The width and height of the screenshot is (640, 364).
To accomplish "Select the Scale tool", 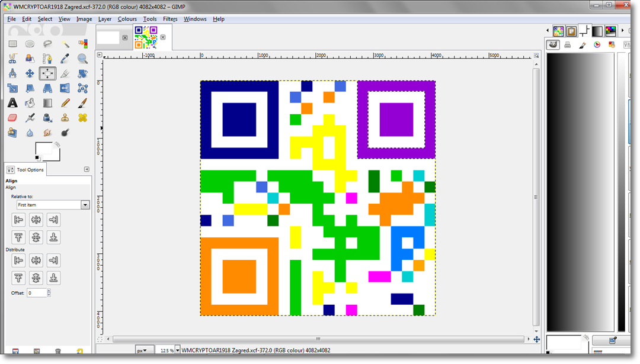I will (12, 88).
